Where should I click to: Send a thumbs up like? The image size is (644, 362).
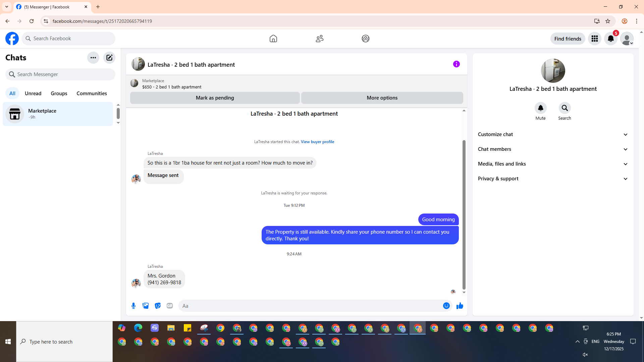(460, 306)
